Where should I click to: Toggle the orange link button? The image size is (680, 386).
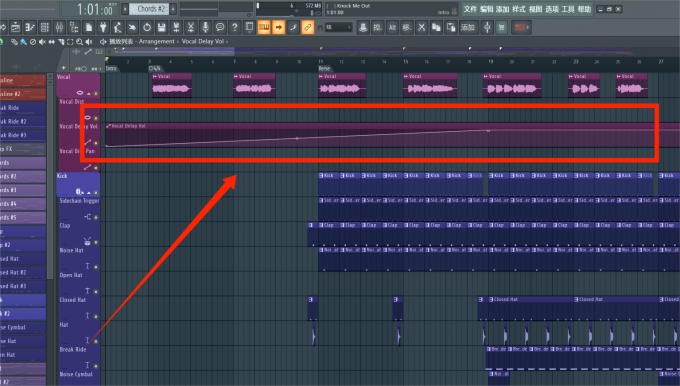[307, 27]
